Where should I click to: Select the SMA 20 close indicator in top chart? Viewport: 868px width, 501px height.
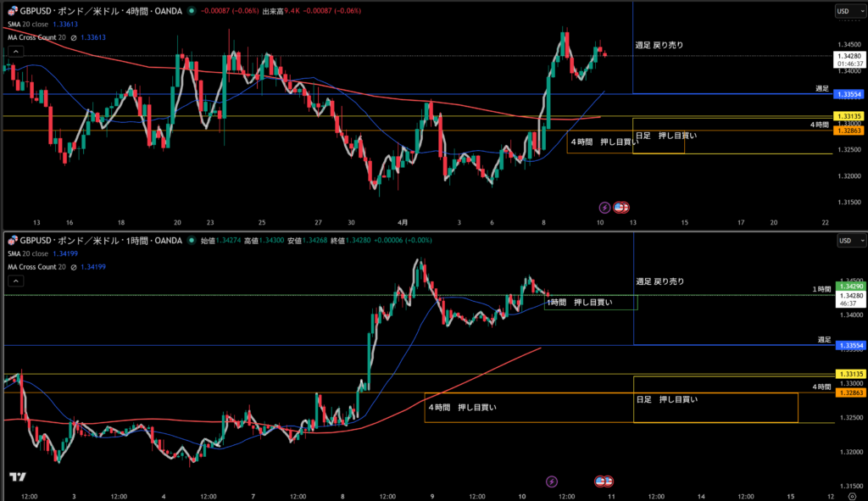point(31,25)
